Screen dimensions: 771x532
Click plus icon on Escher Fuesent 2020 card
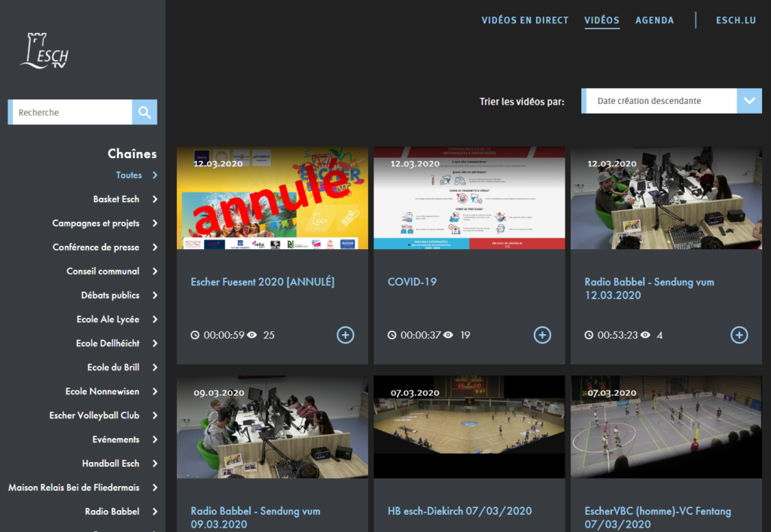(x=345, y=335)
